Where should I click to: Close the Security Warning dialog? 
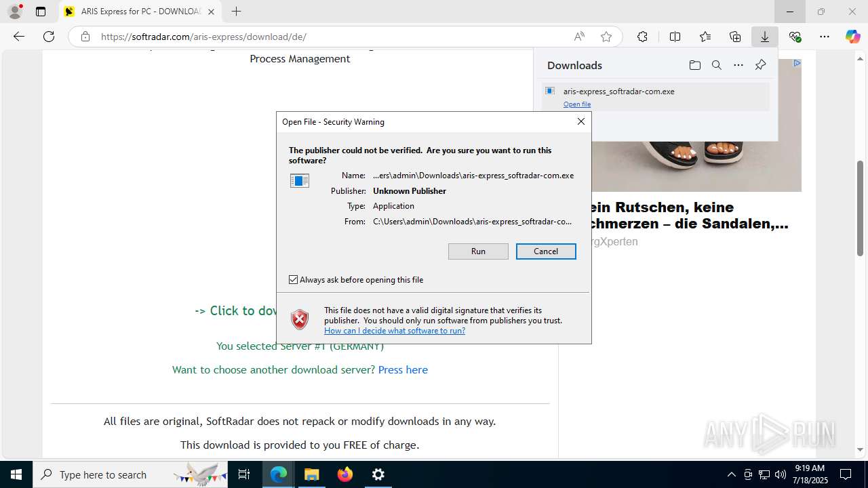pyautogui.click(x=580, y=121)
